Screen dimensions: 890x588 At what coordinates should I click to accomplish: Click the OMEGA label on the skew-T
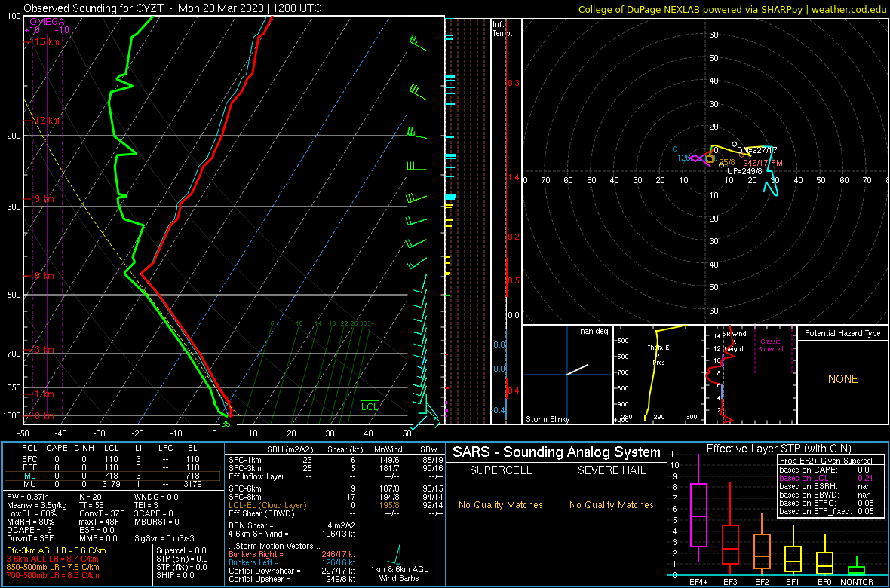(x=47, y=22)
